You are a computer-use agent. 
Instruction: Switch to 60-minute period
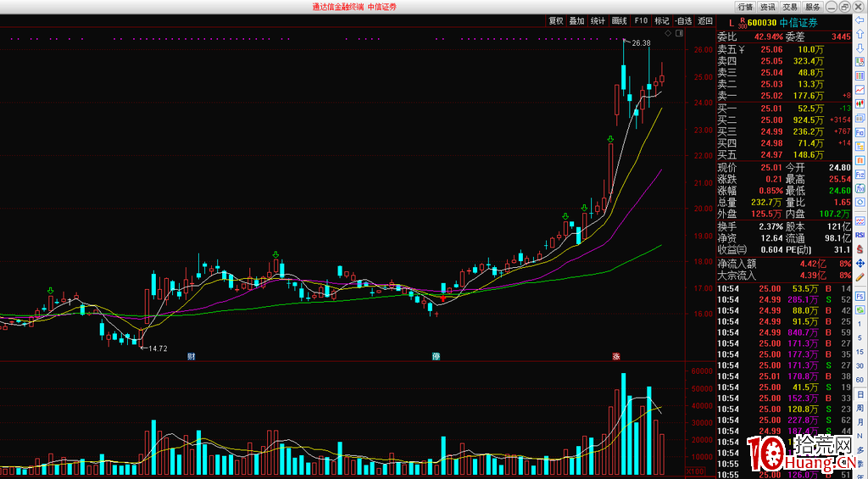tap(860, 379)
